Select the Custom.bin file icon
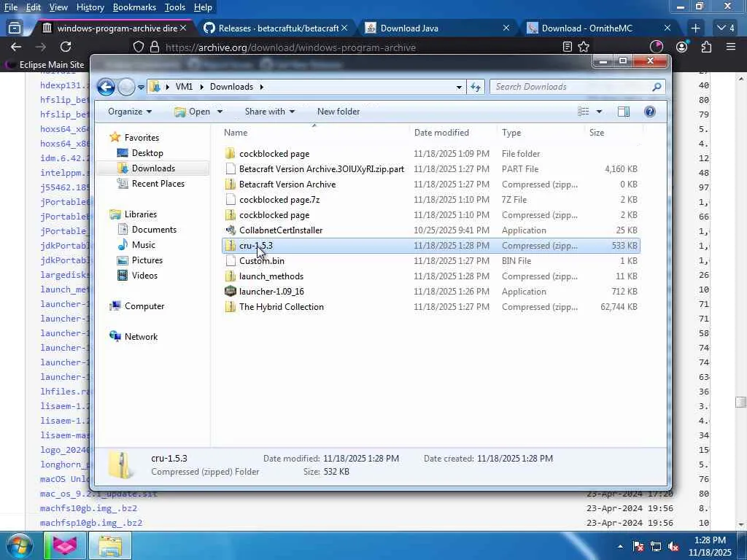The width and height of the screenshot is (747, 560). point(230,260)
